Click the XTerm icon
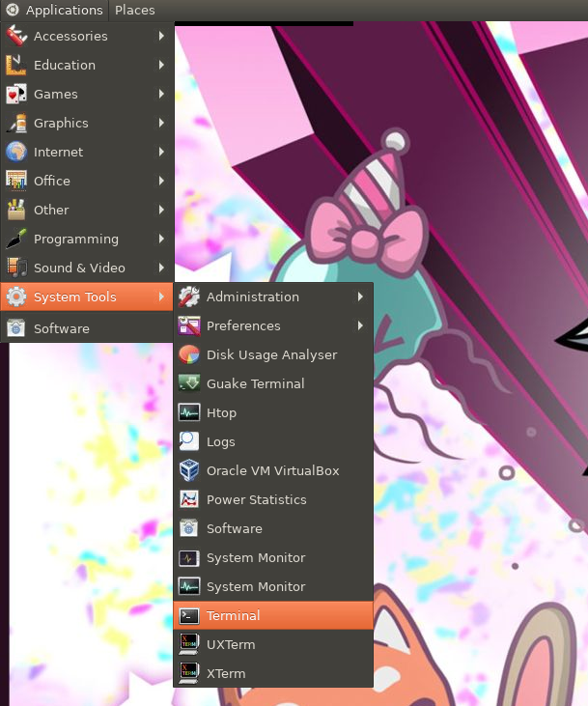Image resolution: width=588 pixels, height=706 pixels. tap(189, 673)
